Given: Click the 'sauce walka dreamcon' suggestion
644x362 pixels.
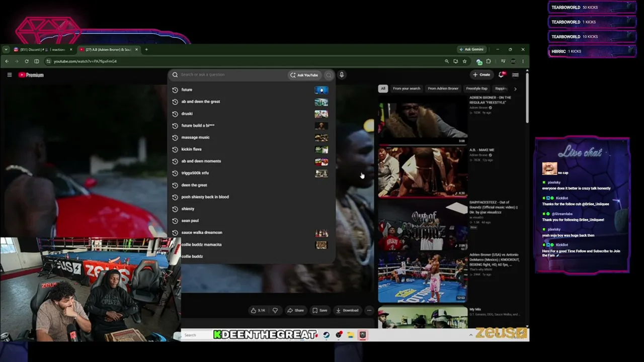Looking at the screenshot, I should (x=251, y=232).
